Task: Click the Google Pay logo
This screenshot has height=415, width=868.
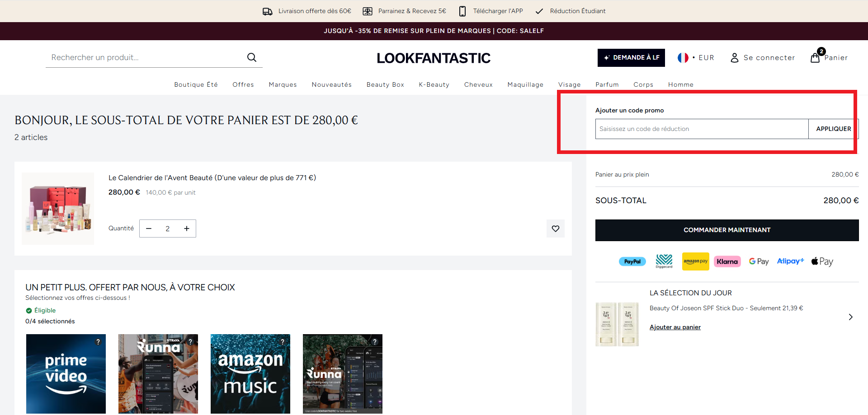Action: pyautogui.click(x=759, y=261)
